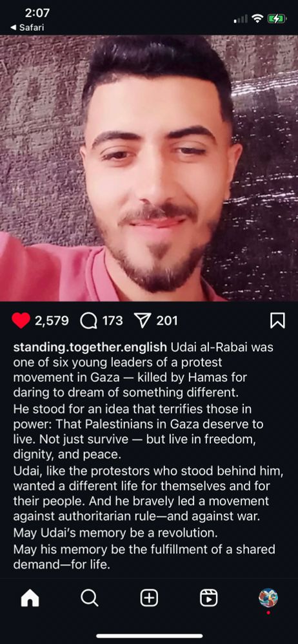The height and width of the screenshot is (644, 298).
Task: Unlike the post via red heart icon
Action: [x=21, y=320]
